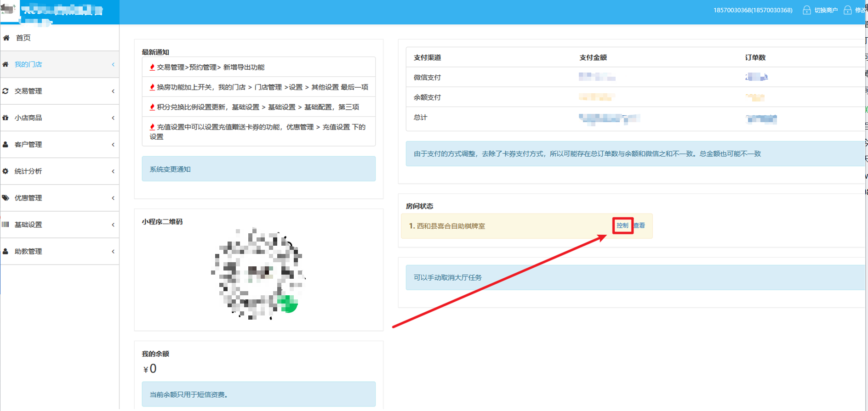
Task: Collapse the 我的门店 menu chevron
Action: (113, 64)
